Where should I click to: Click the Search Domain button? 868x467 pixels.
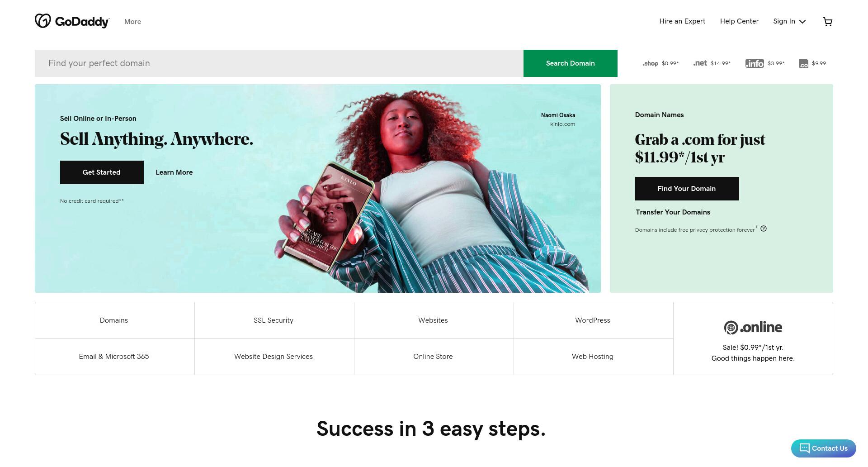point(570,63)
